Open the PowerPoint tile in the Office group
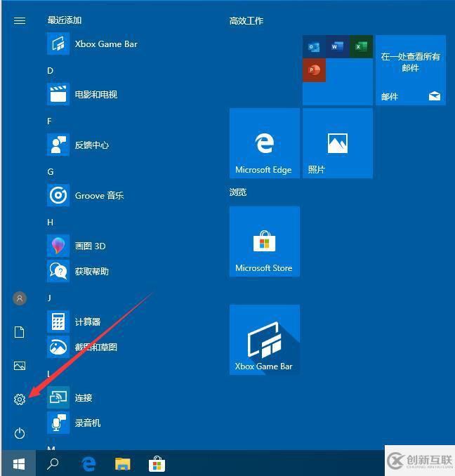This screenshot has width=455, height=476. pyautogui.click(x=314, y=70)
